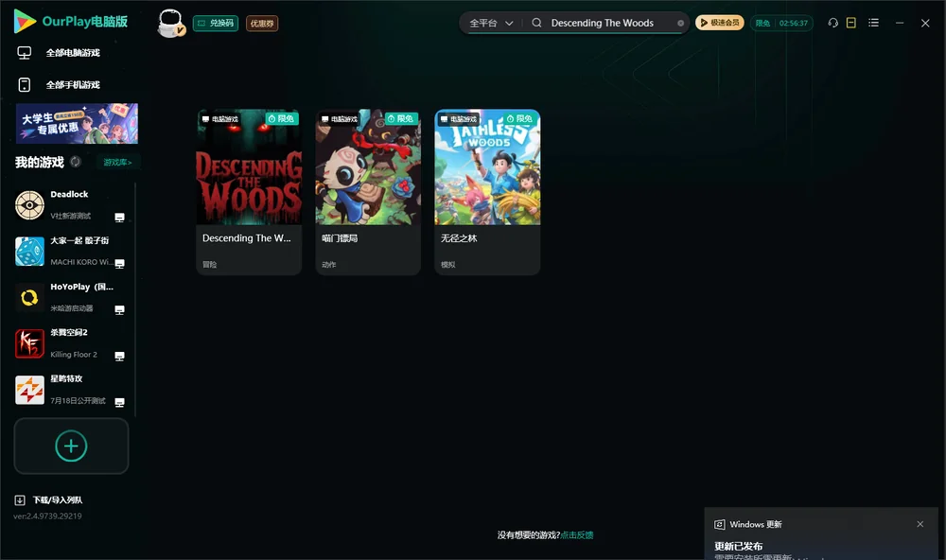
Task: Select 星鸣特攻 in my games list
Action: click(71, 390)
